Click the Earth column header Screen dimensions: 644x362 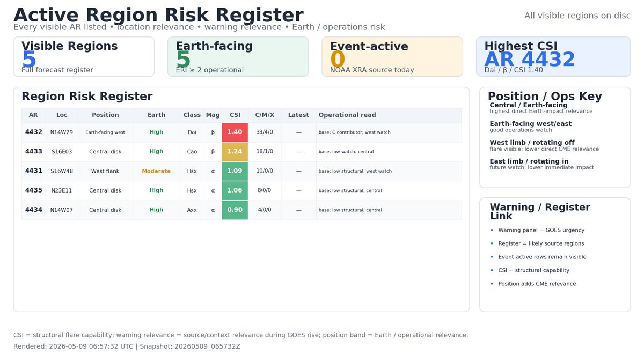(x=156, y=115)
